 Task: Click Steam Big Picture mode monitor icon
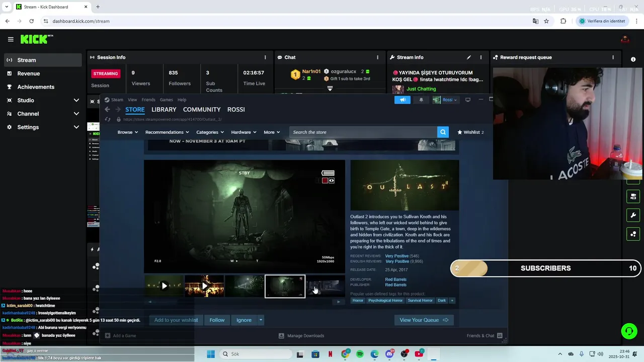468,100
